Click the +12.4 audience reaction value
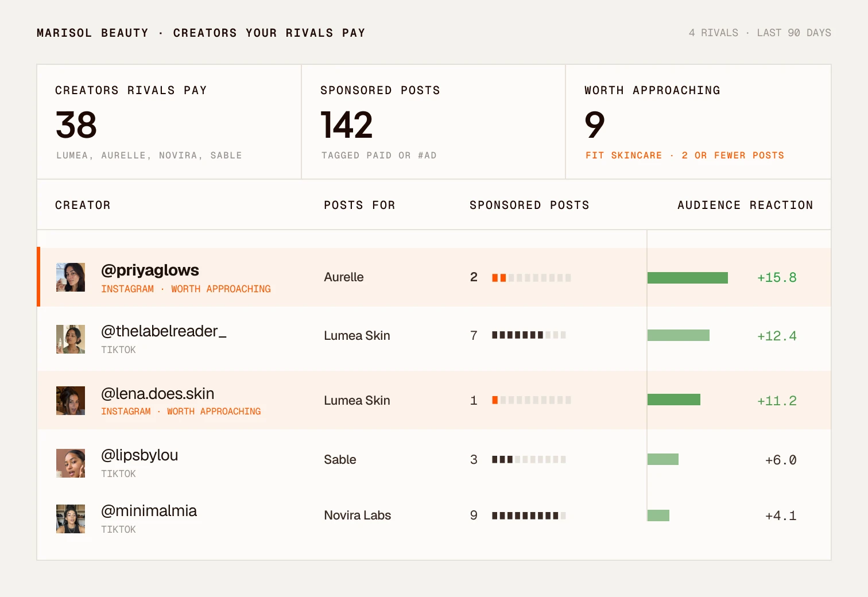The height and width of the screenshot is (597, 868). [x=777, y=336]
